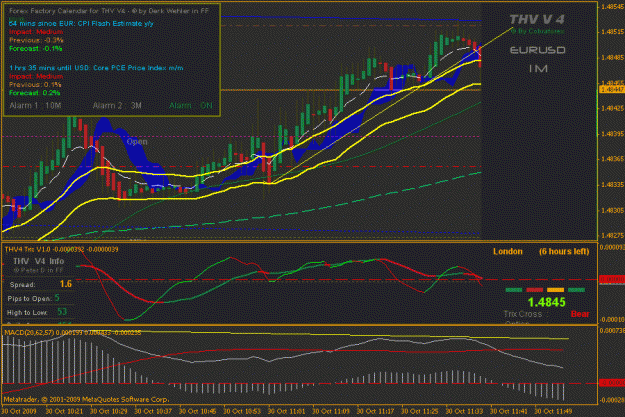Click the 1.48305 price axis label
The width and height of the screenshot is (625, 417).
tap(613, 210)
